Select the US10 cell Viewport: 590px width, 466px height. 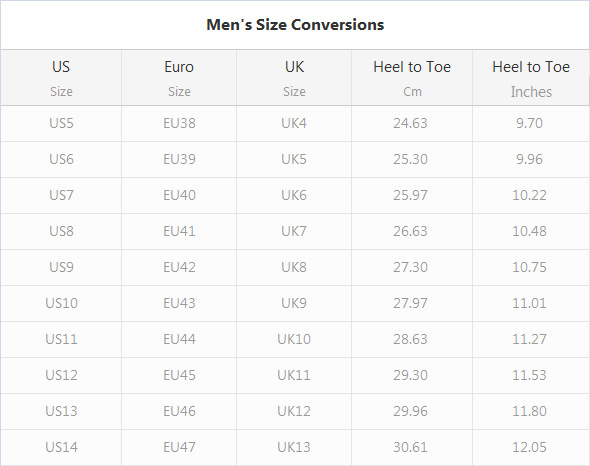tap(61, 303)
